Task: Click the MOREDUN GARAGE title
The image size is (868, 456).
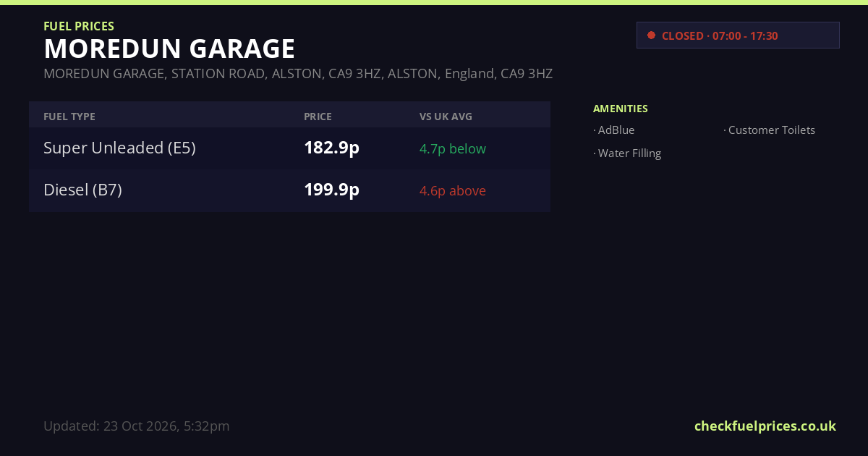Action: (169, 49)
